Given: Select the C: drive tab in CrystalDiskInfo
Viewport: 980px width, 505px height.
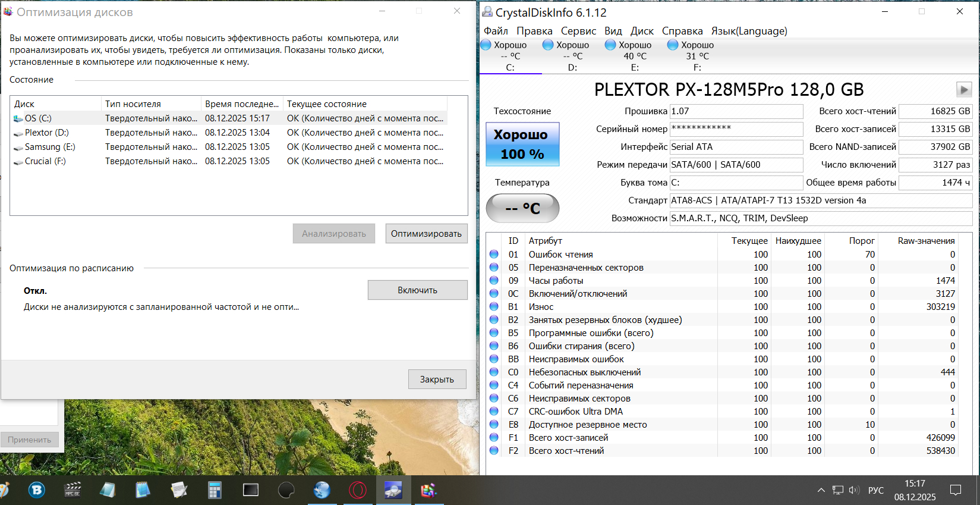Looking at the screenshot, I should point(511,56).
